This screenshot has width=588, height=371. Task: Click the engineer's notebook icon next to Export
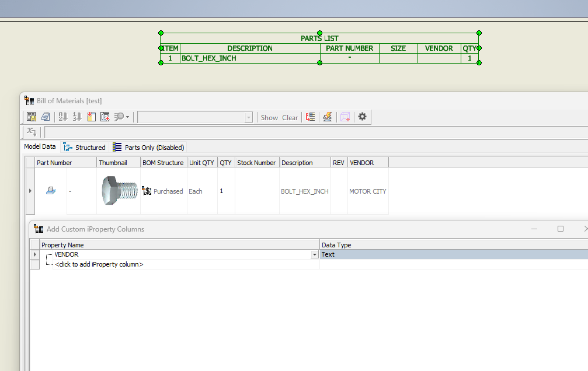point(46,117)
